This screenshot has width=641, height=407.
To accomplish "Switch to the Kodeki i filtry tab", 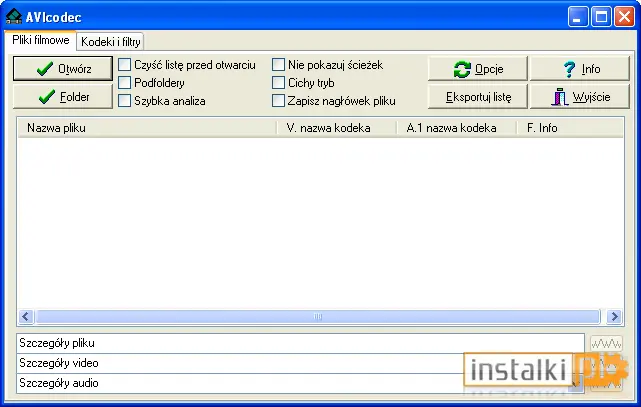I will point(110,42).
